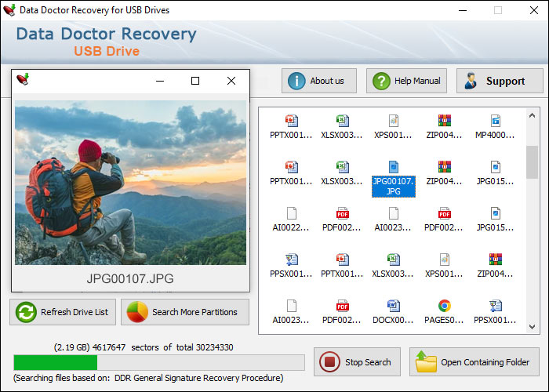
Task: Select ZIP004 archive right of JPG00107.JPG
Action: tap(445, 173)
